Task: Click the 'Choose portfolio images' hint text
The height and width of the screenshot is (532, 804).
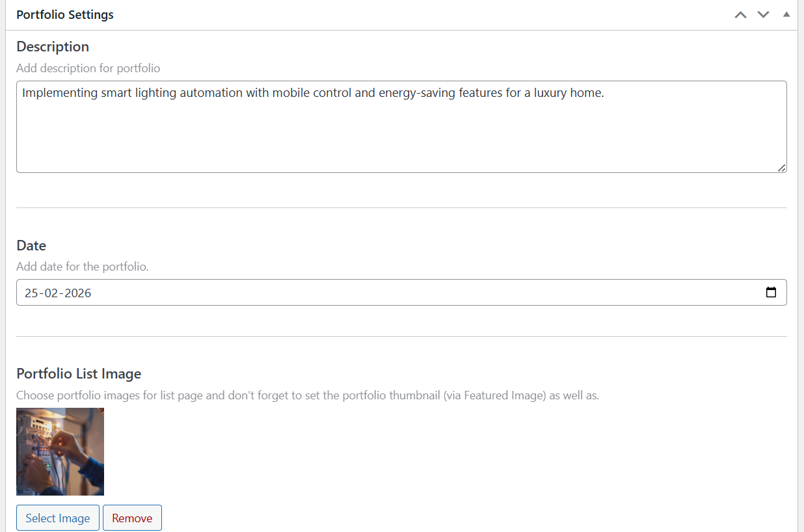Action: pos(308,395)
